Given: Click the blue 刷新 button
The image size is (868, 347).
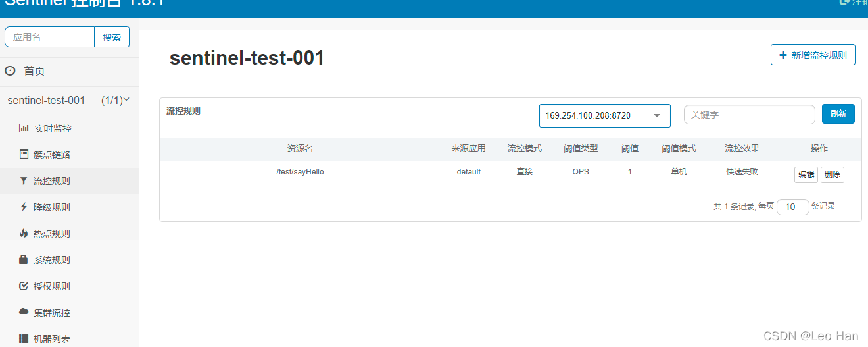Looking at the screenshot, I should (838, 114).
